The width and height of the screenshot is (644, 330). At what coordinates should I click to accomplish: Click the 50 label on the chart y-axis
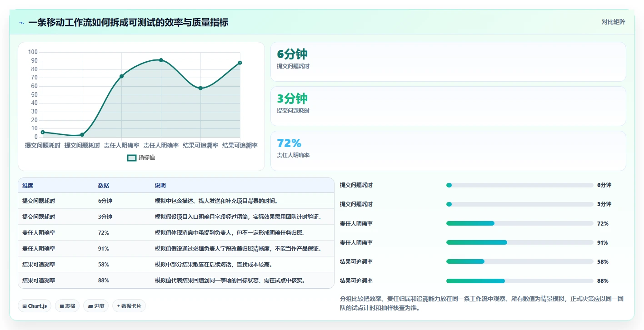coord(35,94)
